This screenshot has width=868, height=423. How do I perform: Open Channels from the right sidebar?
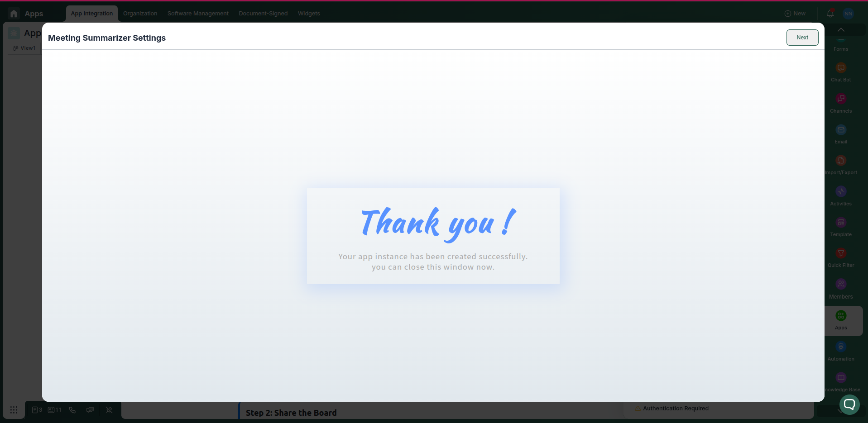(x=840, y=99)
